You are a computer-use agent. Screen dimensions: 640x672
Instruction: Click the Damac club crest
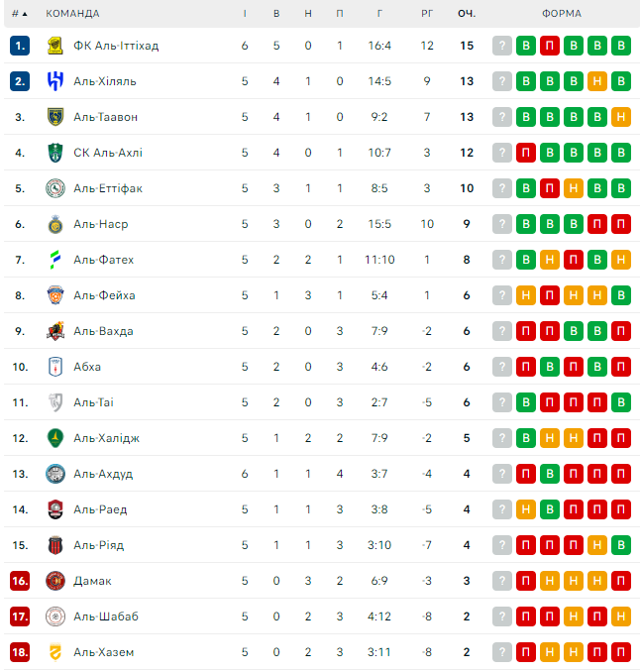click(x=55, y=581)
